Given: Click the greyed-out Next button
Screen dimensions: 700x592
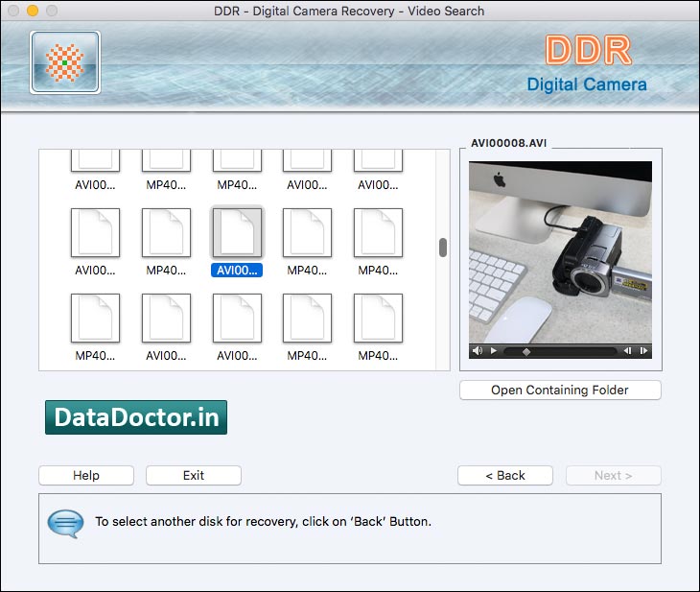Looking at the screenshot, I should point(613,475).
